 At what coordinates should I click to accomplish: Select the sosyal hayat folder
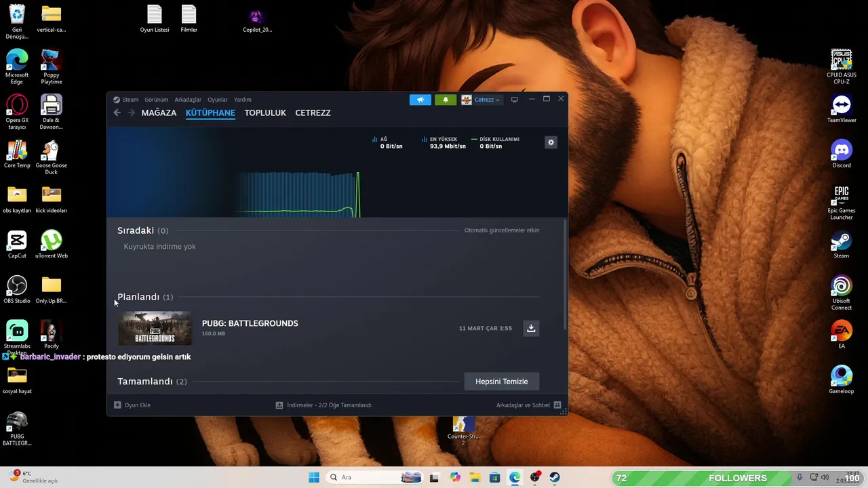click(x=17, y=380)
